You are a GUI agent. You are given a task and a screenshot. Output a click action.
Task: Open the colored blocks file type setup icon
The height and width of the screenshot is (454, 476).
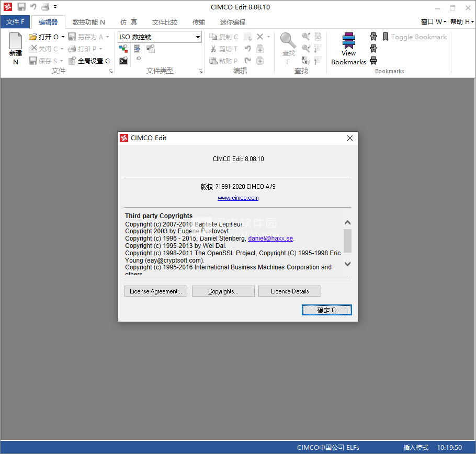pyautogui.click(x=123, y=49)
